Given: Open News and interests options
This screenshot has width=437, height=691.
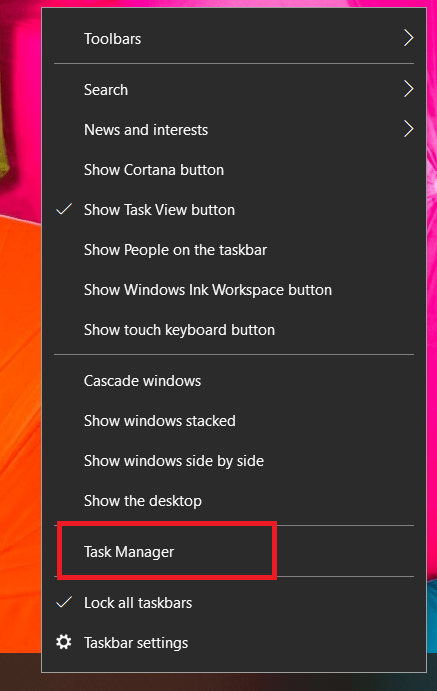Looking at the screenshot, I should pos(234,130).
